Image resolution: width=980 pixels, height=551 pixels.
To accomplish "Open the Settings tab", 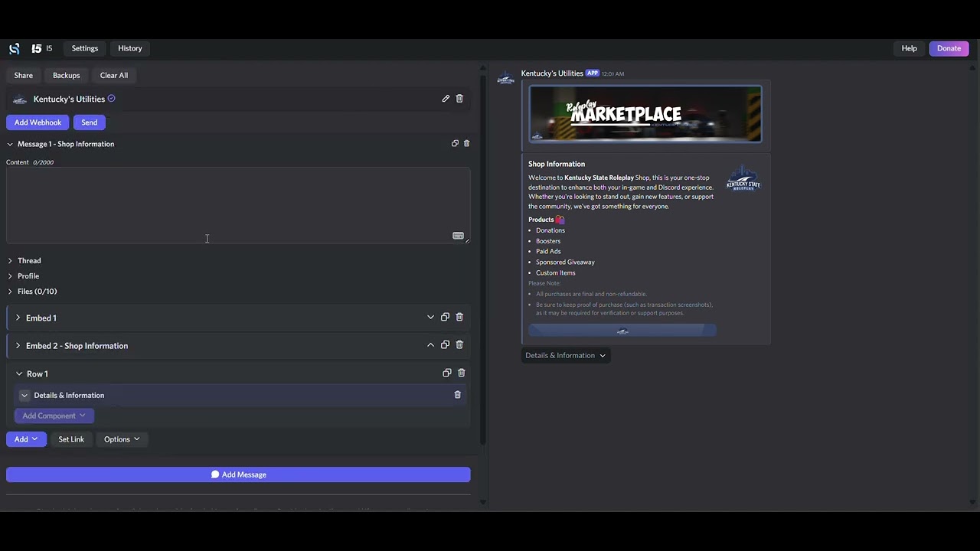I will [x=85, y=48].
